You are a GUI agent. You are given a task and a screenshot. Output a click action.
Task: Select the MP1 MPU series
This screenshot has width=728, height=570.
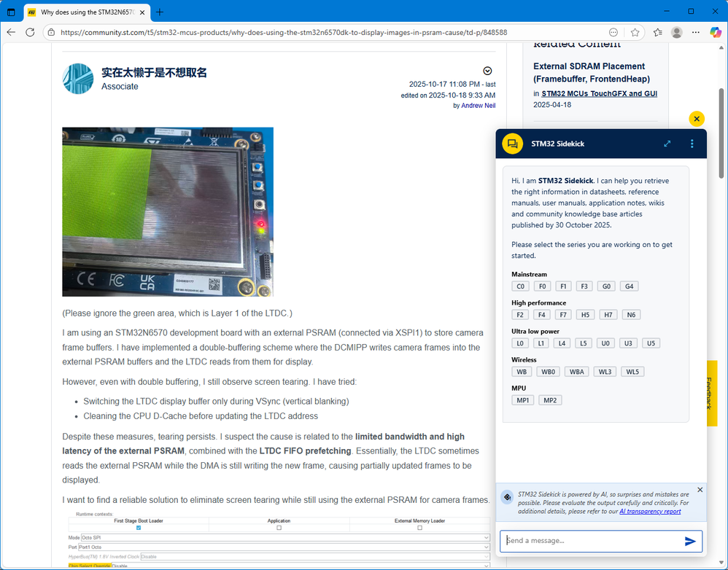pos(523,400)
